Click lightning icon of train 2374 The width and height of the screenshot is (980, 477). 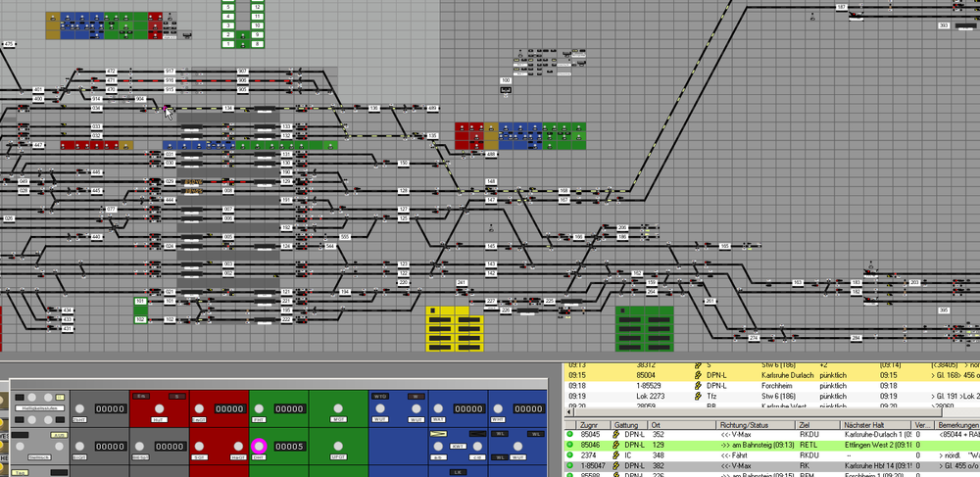click(616, 455)
